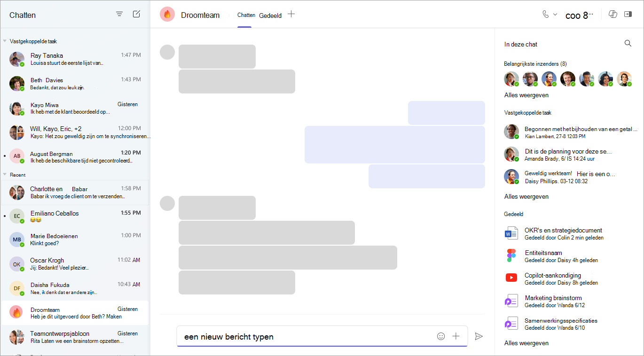644x356 pixels.
Task: Open chat with Marie Bedoeïenen
Action: (75, 240)
